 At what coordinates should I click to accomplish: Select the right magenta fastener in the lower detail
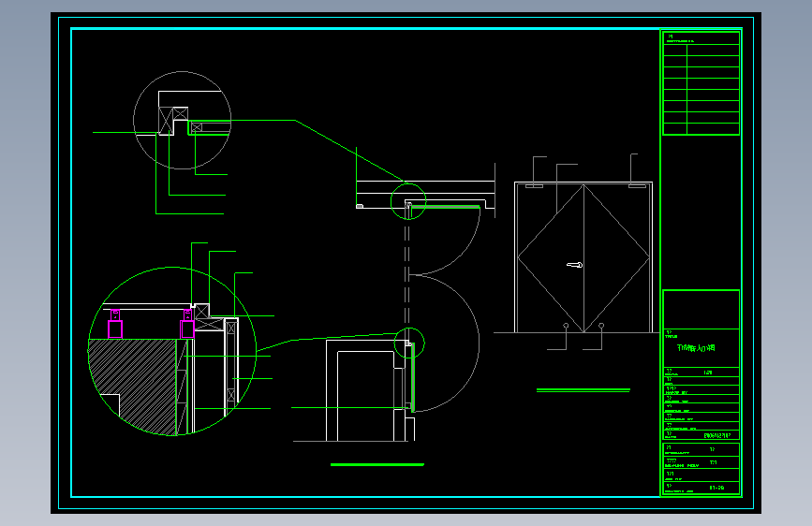(187, 324)
